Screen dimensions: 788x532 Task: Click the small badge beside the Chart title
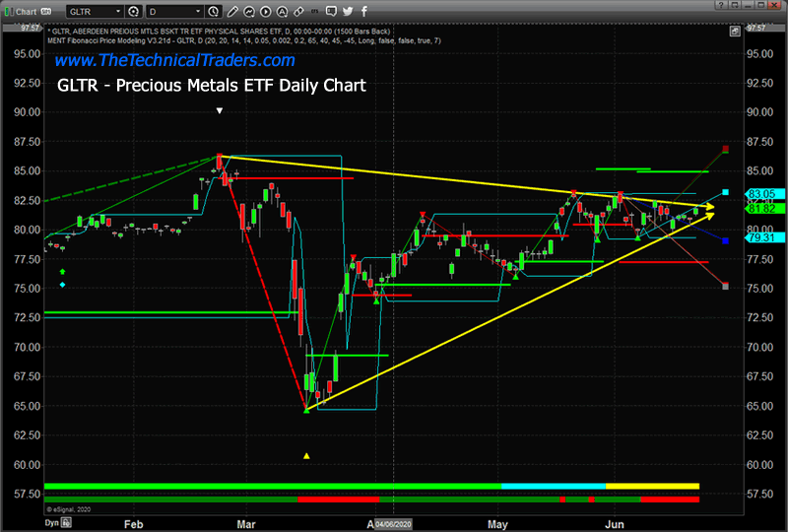(46, 12)
